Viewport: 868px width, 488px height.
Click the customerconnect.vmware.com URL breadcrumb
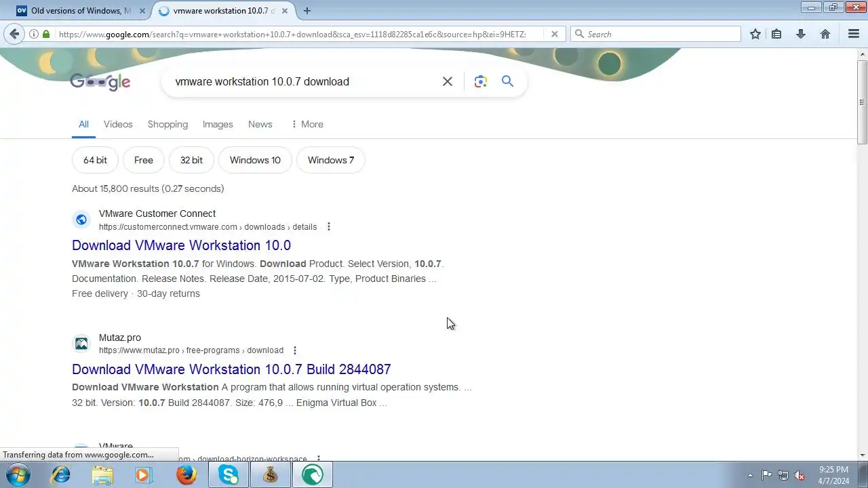coord(208,227)
